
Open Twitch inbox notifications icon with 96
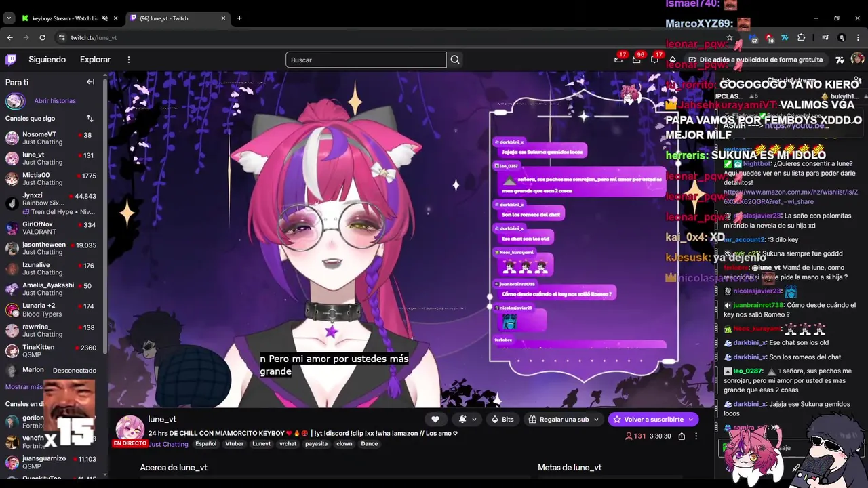coord(636,60)
